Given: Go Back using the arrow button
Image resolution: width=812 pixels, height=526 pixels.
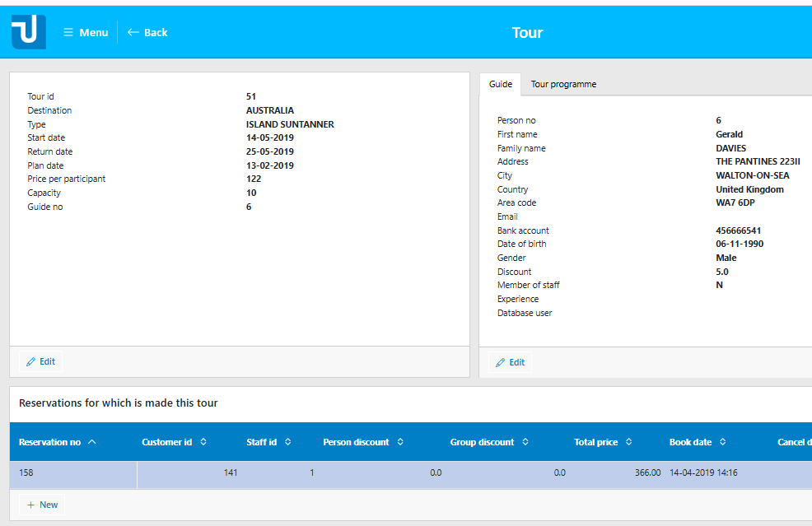Looking at the screenshot, I should (147, 33).
